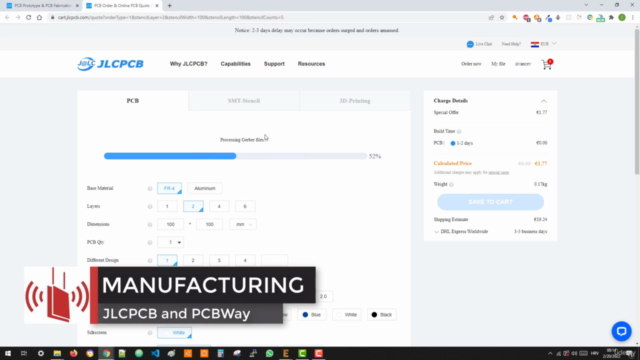This screenshot has height=360, width=640.
Task: Click the first dimension input field
Action: pos(170,224)
